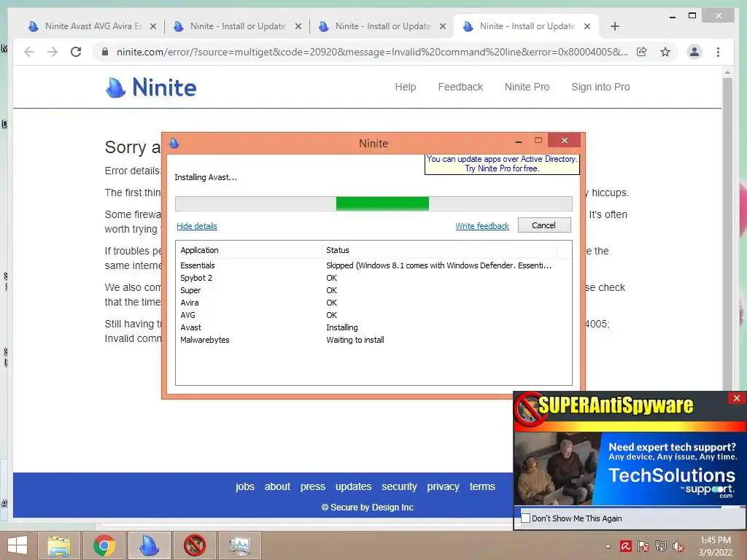Open terms footer link
747x560 pixels.
point(482,486)
